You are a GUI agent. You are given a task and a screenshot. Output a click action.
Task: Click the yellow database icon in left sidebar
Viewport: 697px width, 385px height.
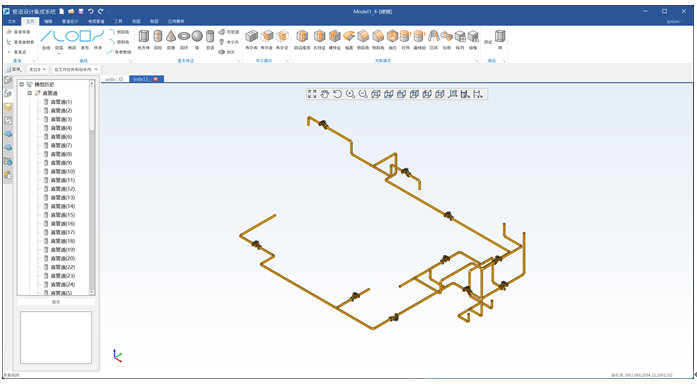(x=8, y=107)
